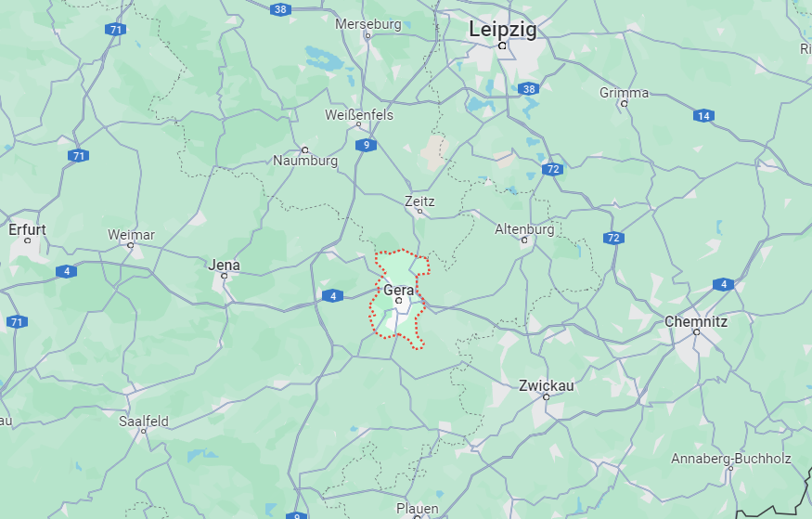The height and width of the screenshot is (519, 812).
Task: Select the Weimar town label
Action: click(x=131, y=235)
